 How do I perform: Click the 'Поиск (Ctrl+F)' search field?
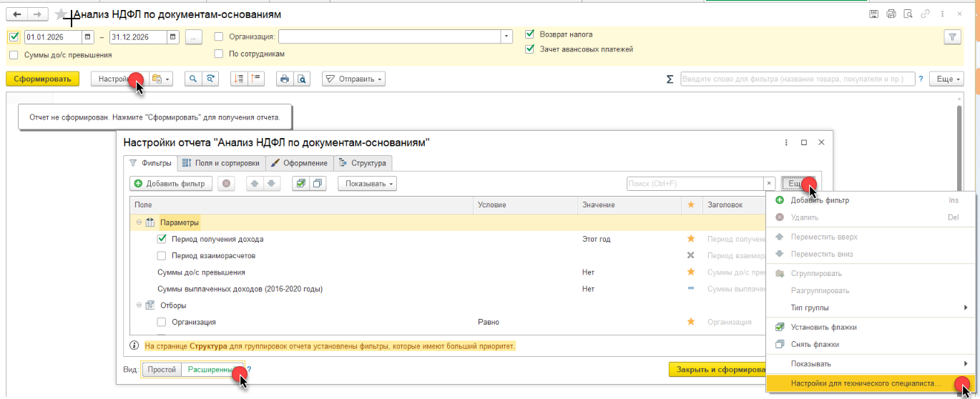coord(694,184)
